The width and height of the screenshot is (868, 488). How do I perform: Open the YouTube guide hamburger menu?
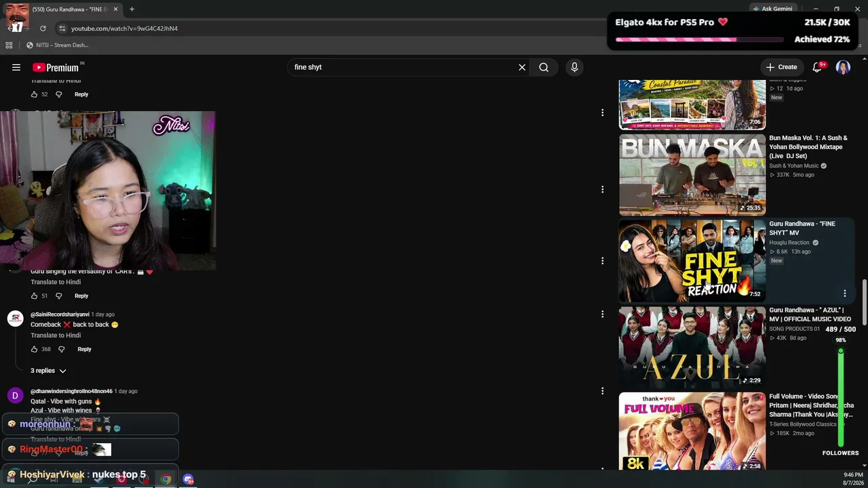click(x=16, y=67)
